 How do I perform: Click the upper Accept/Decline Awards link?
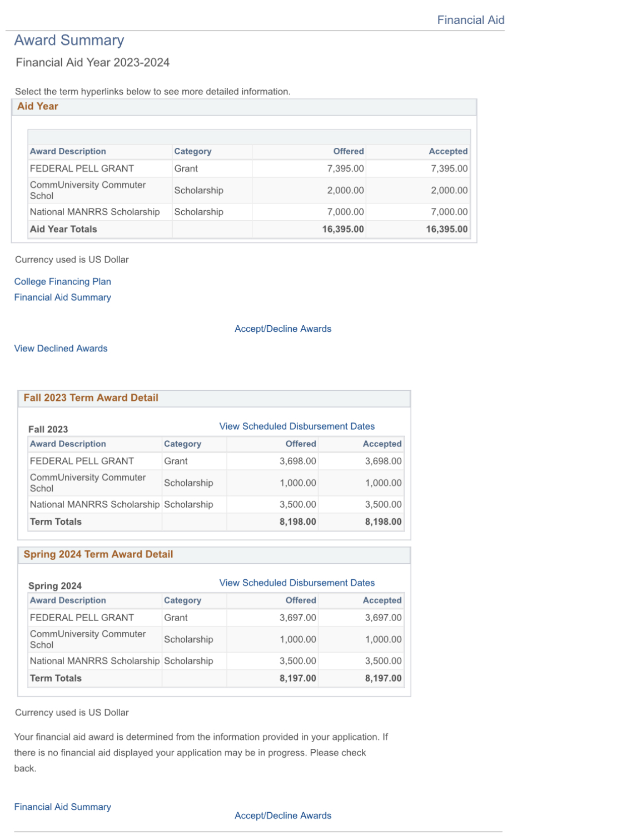tap(283, 329)
